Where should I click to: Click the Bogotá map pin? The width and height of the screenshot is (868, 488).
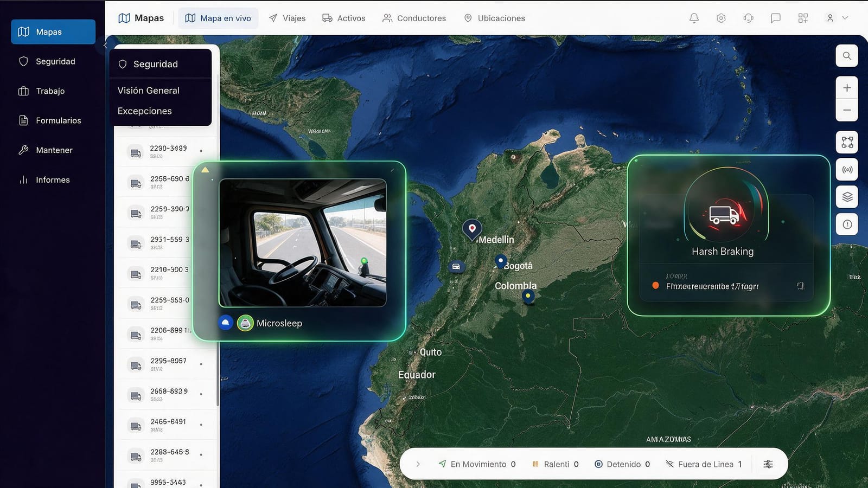(x=501, y=262)
